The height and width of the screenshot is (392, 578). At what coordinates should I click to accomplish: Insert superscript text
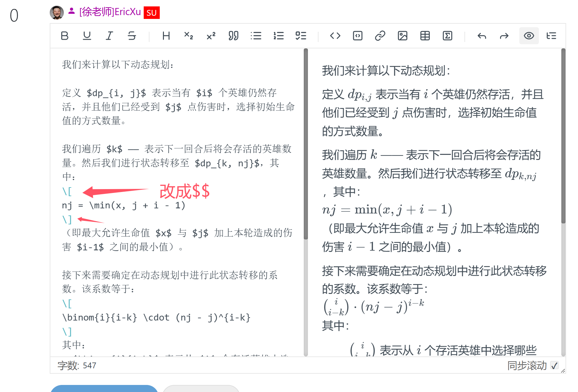pos(211,36)
